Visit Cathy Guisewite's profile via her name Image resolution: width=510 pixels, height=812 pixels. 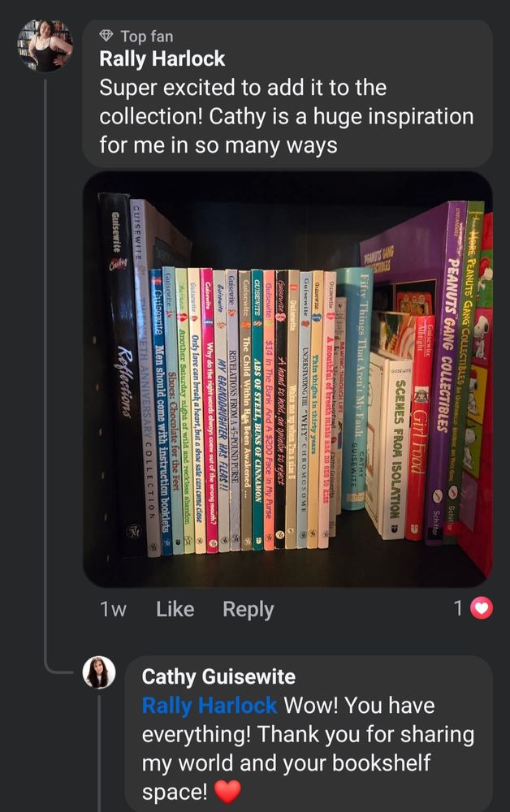[x=218, y=677]
